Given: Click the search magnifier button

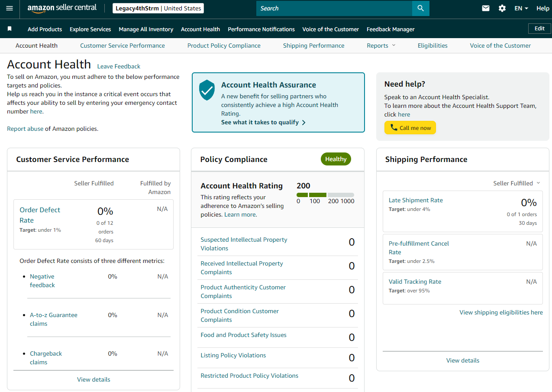Looking at the screenshot, I should [x=420, y=8].
